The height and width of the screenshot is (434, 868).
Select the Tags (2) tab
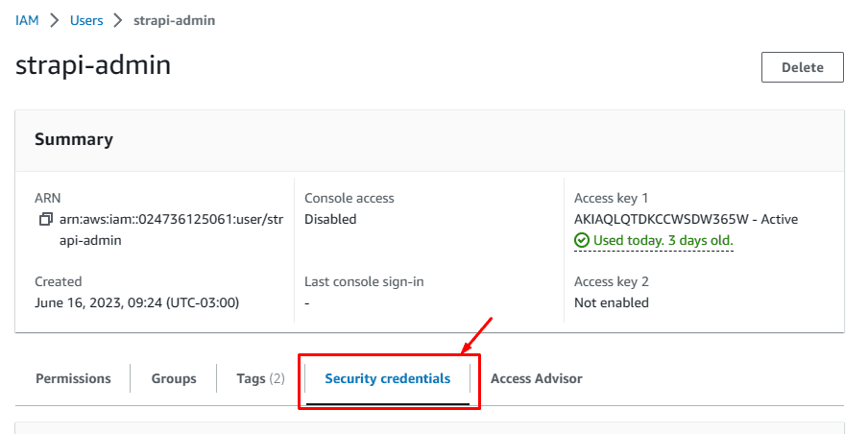(260, 378)
